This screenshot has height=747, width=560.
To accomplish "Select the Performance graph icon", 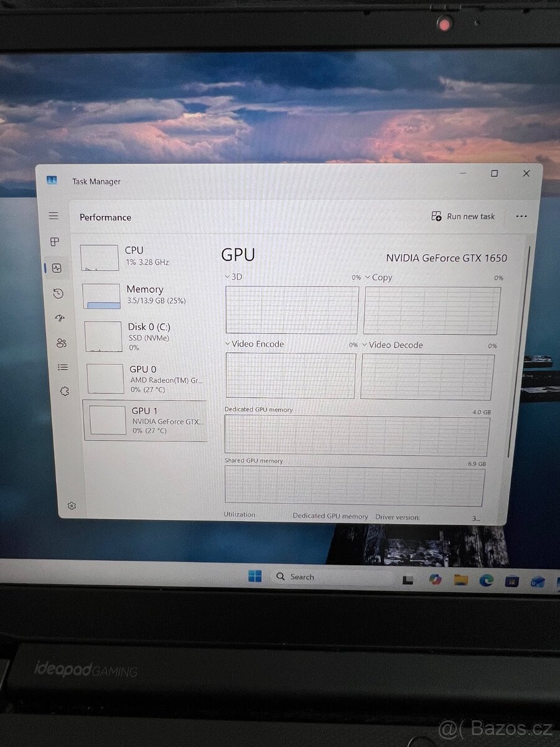I will click(x=56, y=268).
